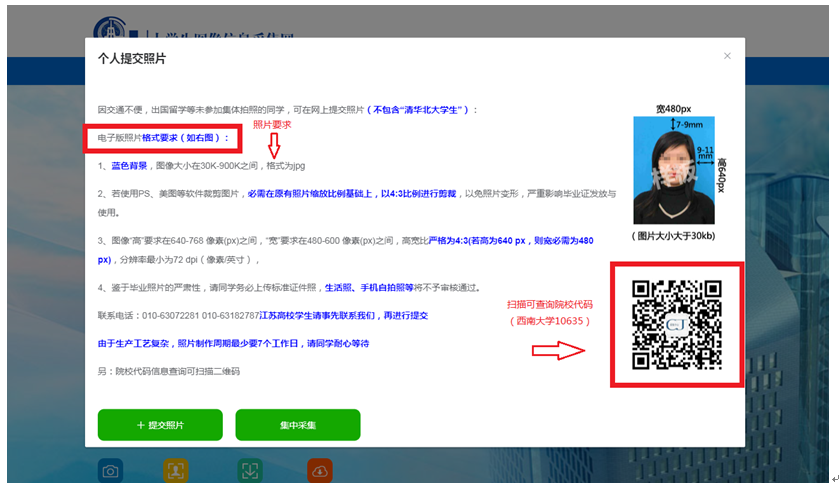Click the red cloud download icon
The height and width of the screenshot is (487, 839).
click(320, 471)
